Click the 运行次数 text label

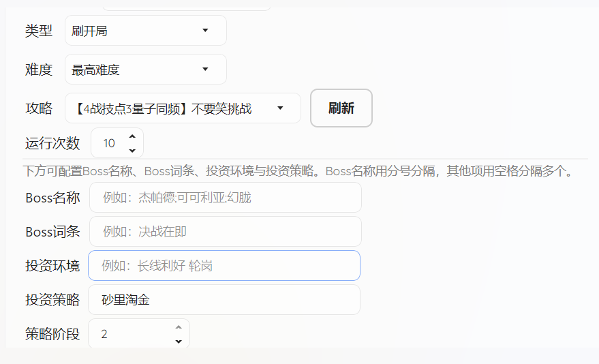(52, 143)
